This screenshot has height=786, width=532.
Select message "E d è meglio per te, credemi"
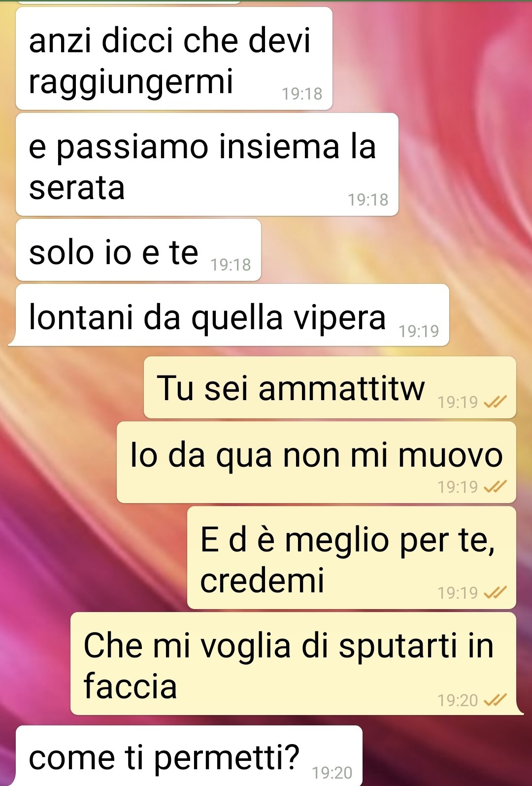(x=352, y=558)
